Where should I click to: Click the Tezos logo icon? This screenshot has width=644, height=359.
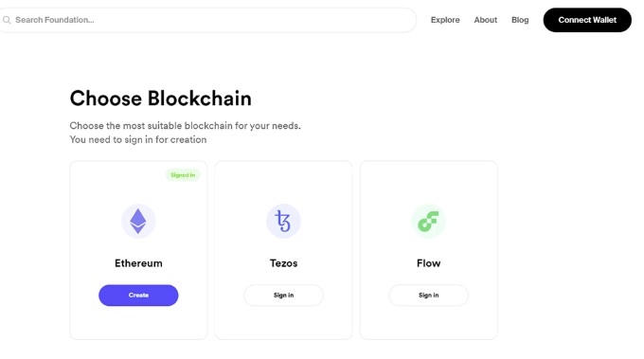(x=283, y=221)
